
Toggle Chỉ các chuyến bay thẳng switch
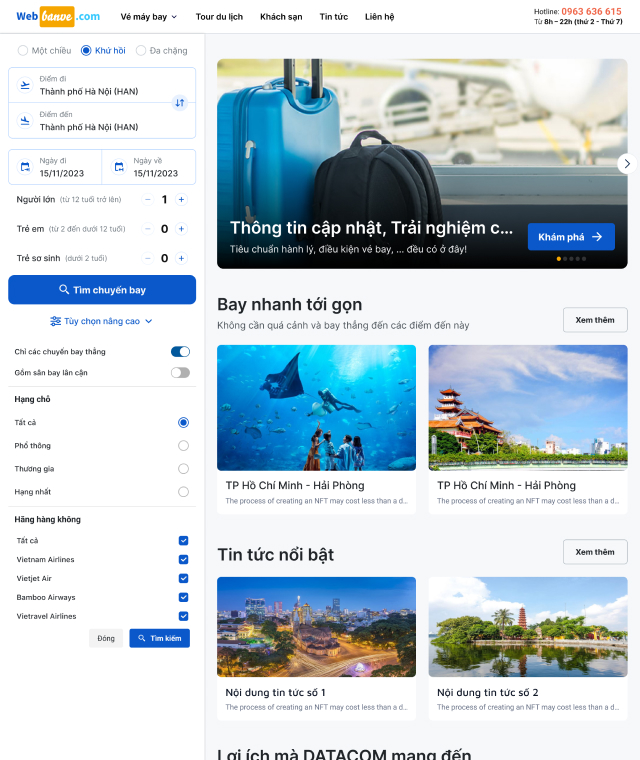click(x=180, y=351)
